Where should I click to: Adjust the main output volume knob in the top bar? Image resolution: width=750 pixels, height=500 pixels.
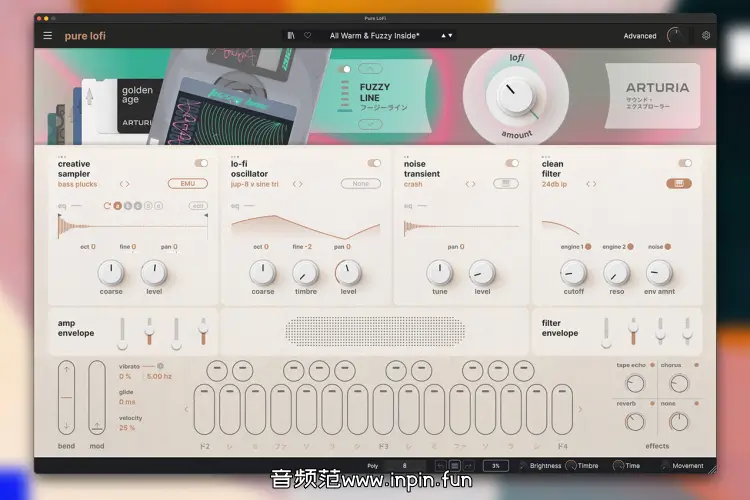tap(675, 36)
